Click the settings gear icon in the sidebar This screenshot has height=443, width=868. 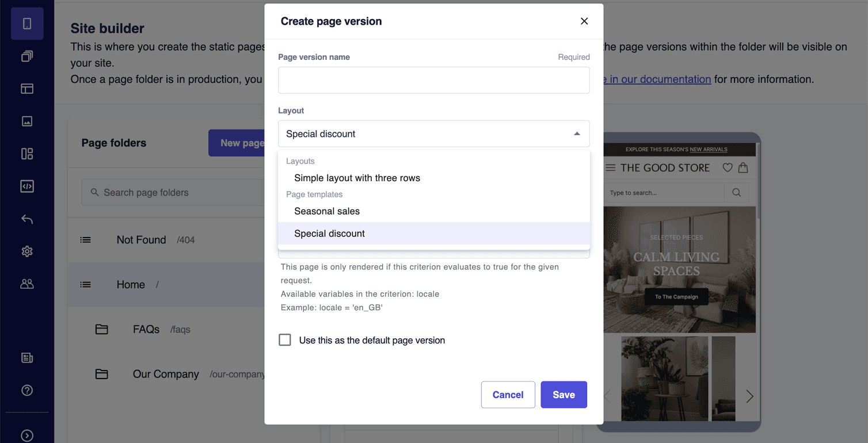coord(27,251)
